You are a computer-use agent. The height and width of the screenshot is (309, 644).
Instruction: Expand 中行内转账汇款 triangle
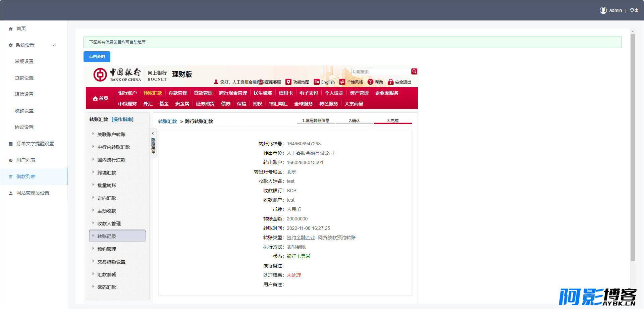pos(93,147)
